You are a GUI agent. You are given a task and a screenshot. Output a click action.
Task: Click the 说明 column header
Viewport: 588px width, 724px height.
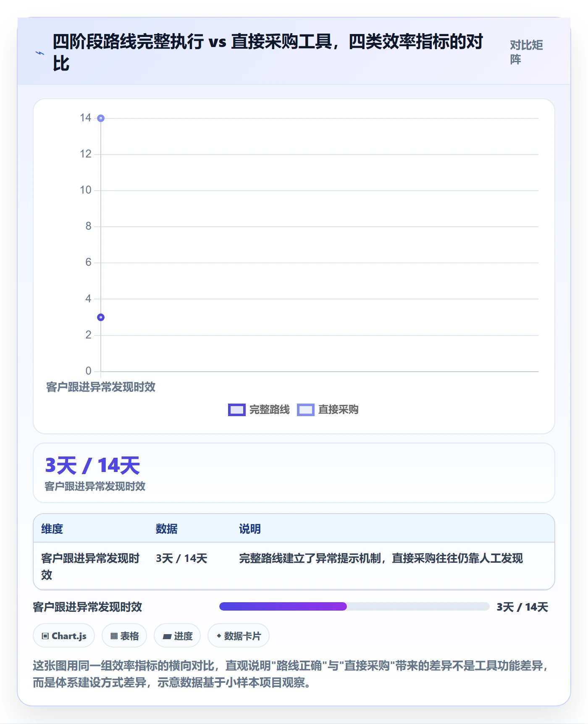(x=250, y=529)
